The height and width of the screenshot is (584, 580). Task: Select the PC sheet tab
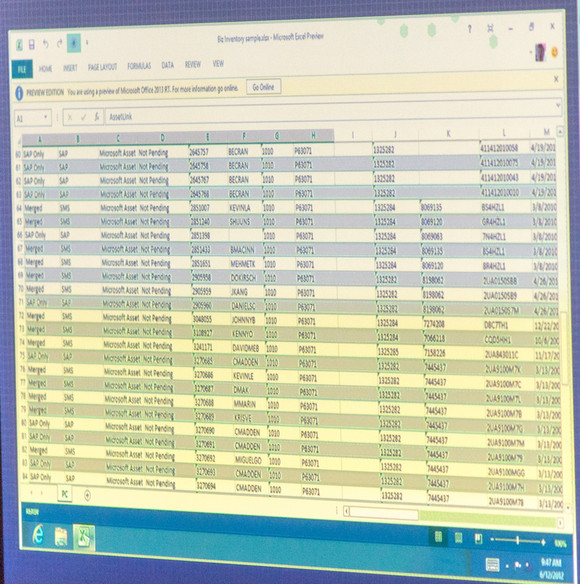coord(64,494)
